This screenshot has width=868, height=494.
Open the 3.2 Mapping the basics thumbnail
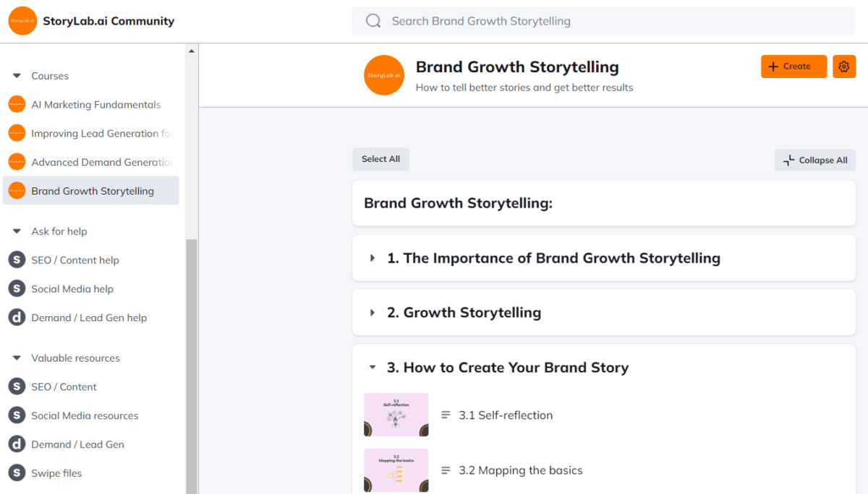tap(396, 470)
